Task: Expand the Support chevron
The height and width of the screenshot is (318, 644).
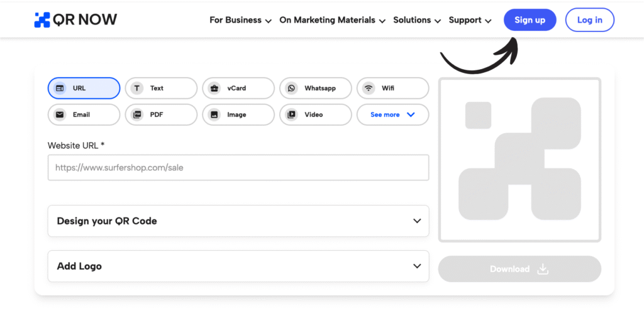Action: [x=488, y=21]
